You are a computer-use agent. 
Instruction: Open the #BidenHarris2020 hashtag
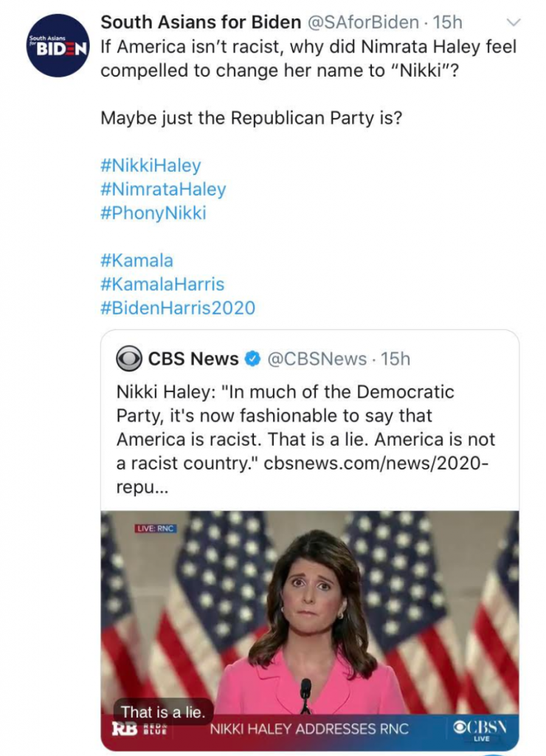(x=178, y=308)
